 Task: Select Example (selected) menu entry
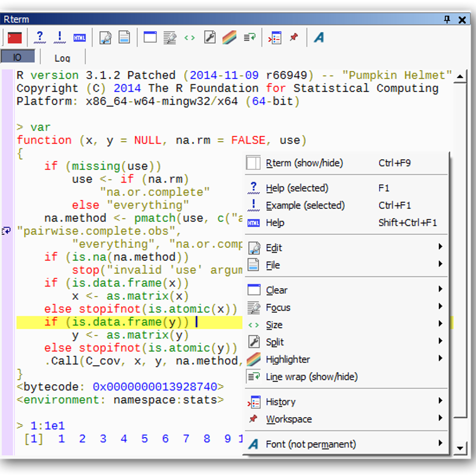[x=346, y=205]
